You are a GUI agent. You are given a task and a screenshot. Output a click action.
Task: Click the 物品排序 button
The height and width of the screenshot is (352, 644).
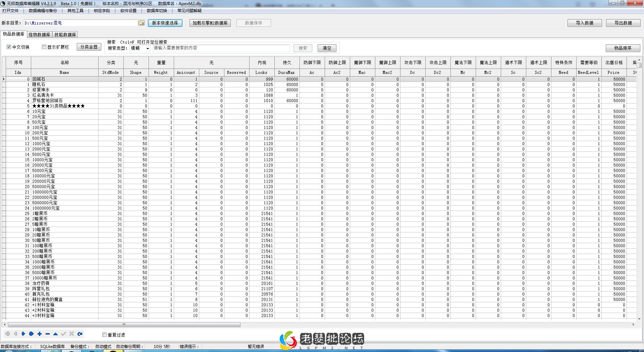pos(623,48)
